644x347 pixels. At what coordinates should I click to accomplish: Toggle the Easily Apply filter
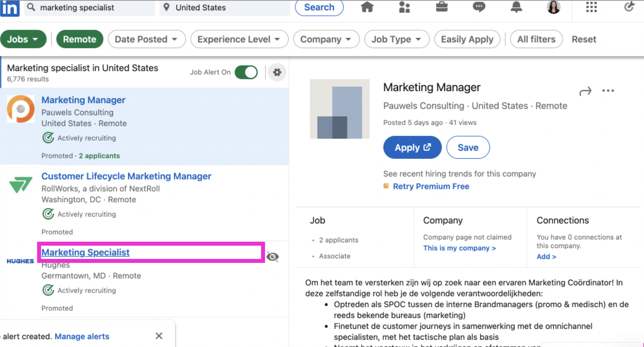467,39
